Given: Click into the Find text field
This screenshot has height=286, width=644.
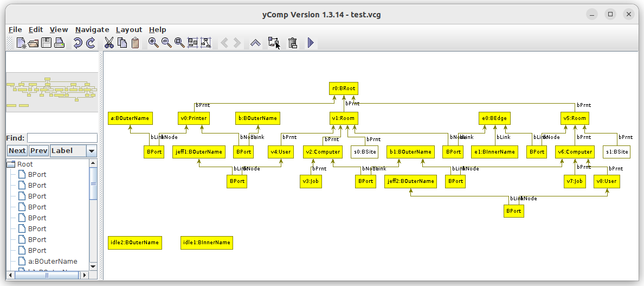Looking at the screenshot, I should pyautogui.click(x=62, y=138).
